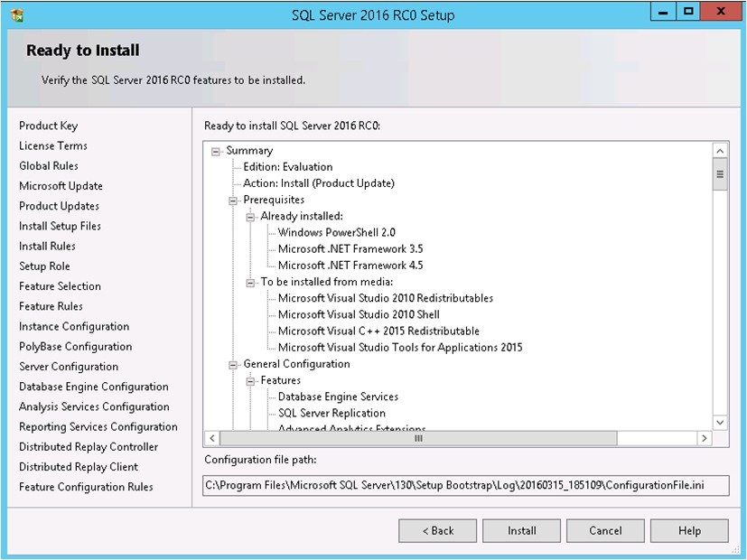The height and width of the screenshot is (560, 747).
Task: Select the Feature Rules step
Action: coord(51,306)
